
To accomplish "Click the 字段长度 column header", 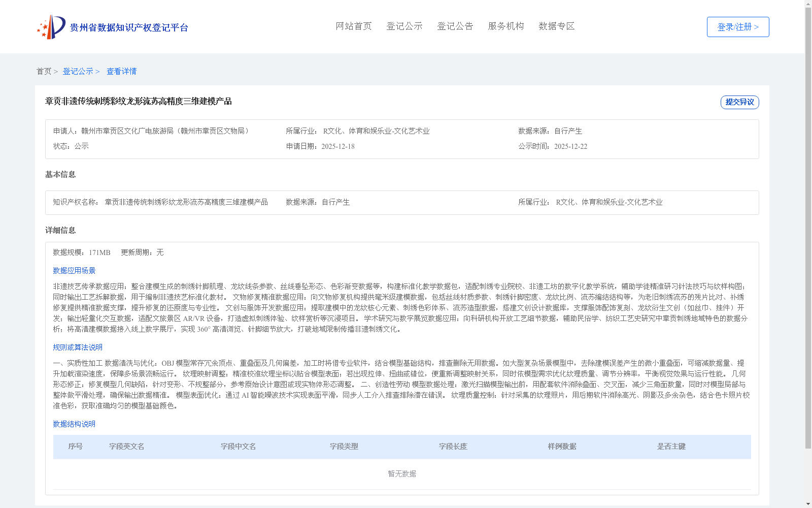I will pyautogui.click(x=453, y=447).
